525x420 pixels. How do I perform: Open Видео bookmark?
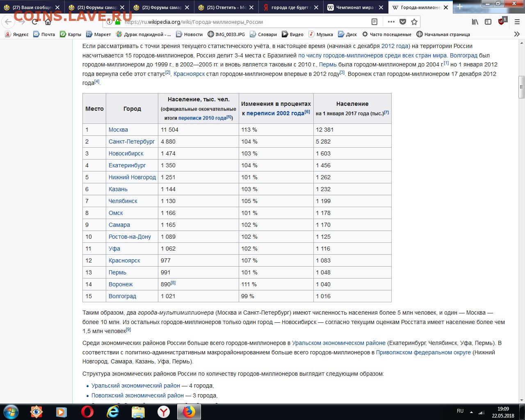(292, 34)
